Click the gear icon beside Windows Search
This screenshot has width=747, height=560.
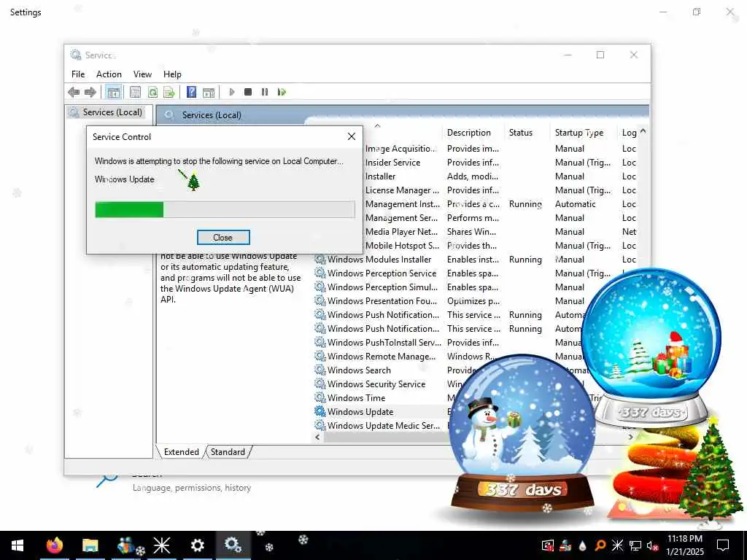click(320, 370)
